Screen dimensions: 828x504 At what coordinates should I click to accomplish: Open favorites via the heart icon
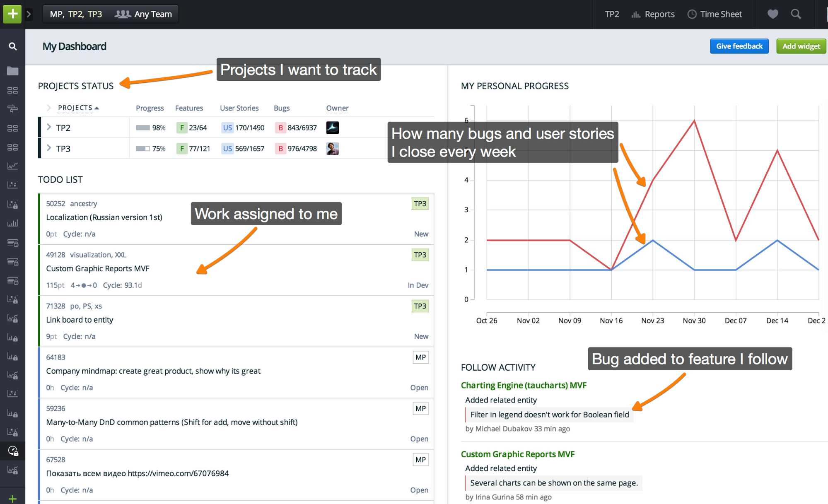click(x=772, y=14)
